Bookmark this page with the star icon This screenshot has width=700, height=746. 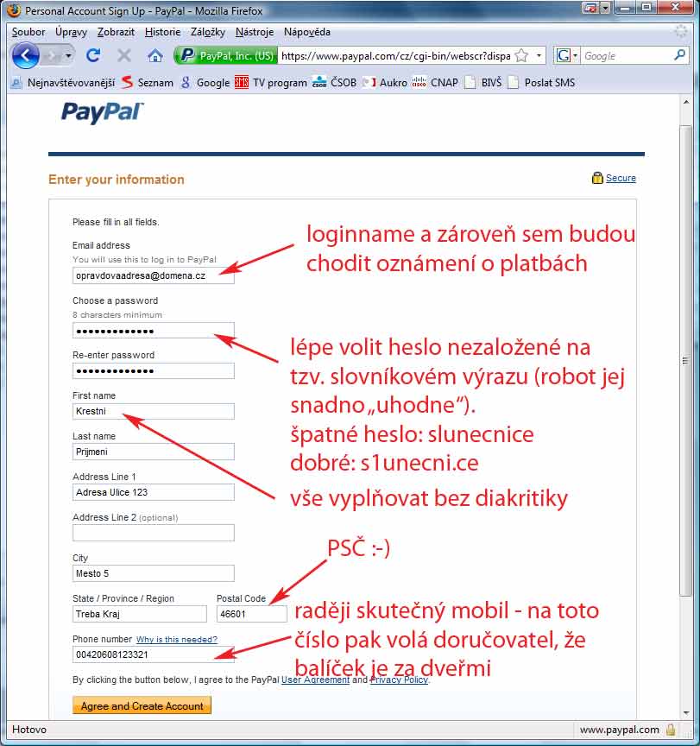(521, 55)
